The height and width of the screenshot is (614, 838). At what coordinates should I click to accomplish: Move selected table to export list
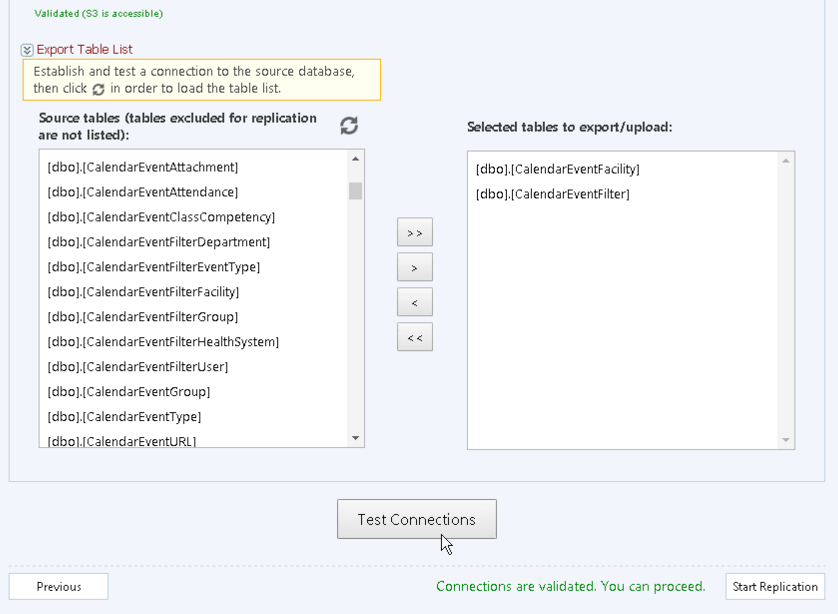[x=414, y=266]
